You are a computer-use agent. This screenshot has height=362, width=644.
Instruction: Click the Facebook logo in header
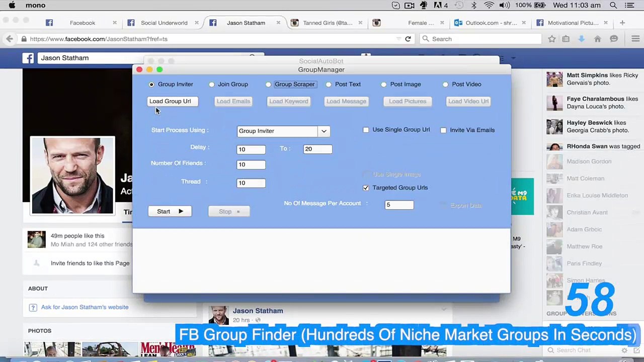[28, 58]
